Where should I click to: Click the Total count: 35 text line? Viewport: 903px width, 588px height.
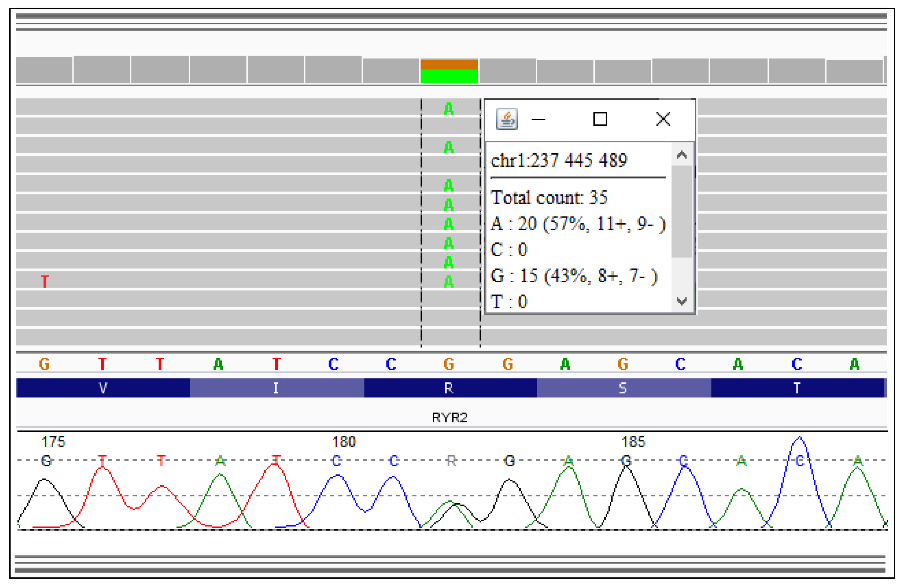click(x=549, y=198)
